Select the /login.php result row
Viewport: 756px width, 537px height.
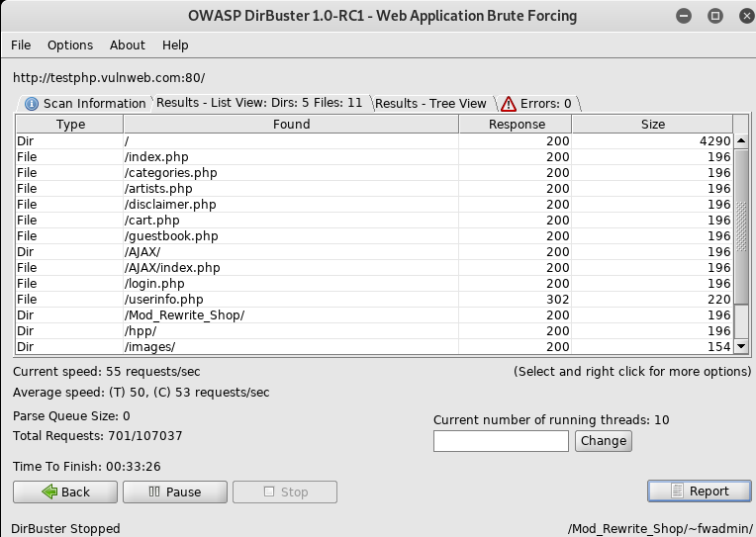pos(374,284)
